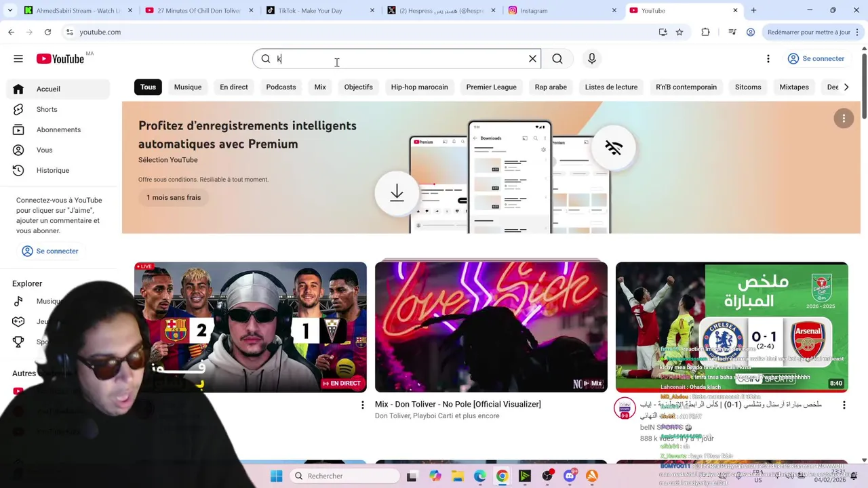The width and height of the screenshot is (868, 488).
Task: Open a new browser tab
Action: (753, 10)
